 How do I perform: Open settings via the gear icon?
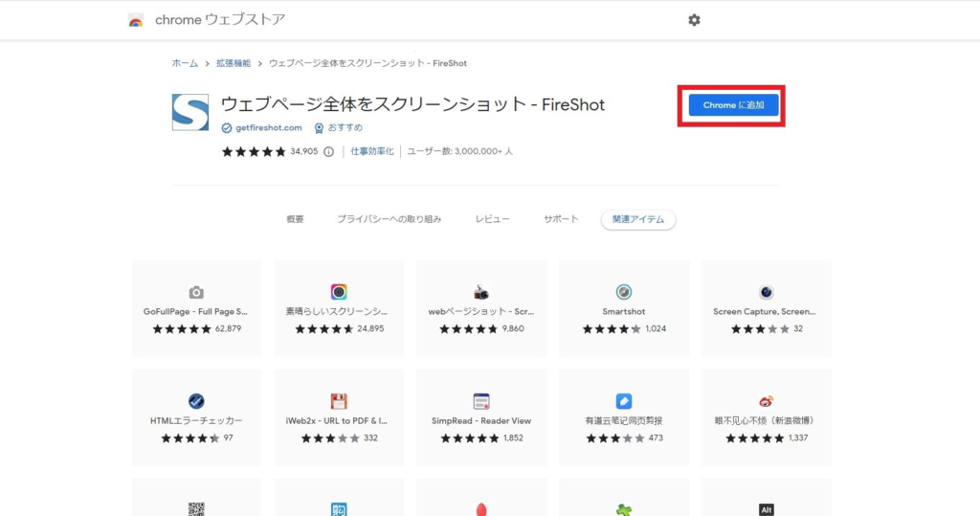click(695, 20)
